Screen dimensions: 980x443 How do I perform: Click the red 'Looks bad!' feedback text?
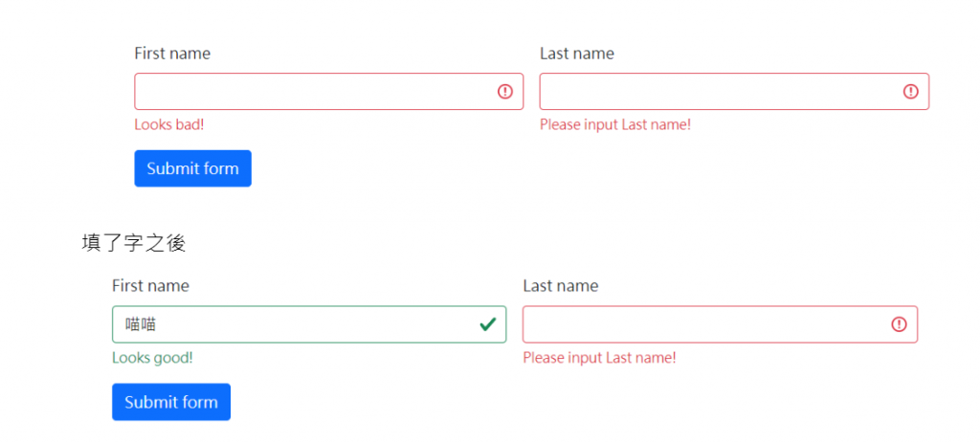point(168,124)
